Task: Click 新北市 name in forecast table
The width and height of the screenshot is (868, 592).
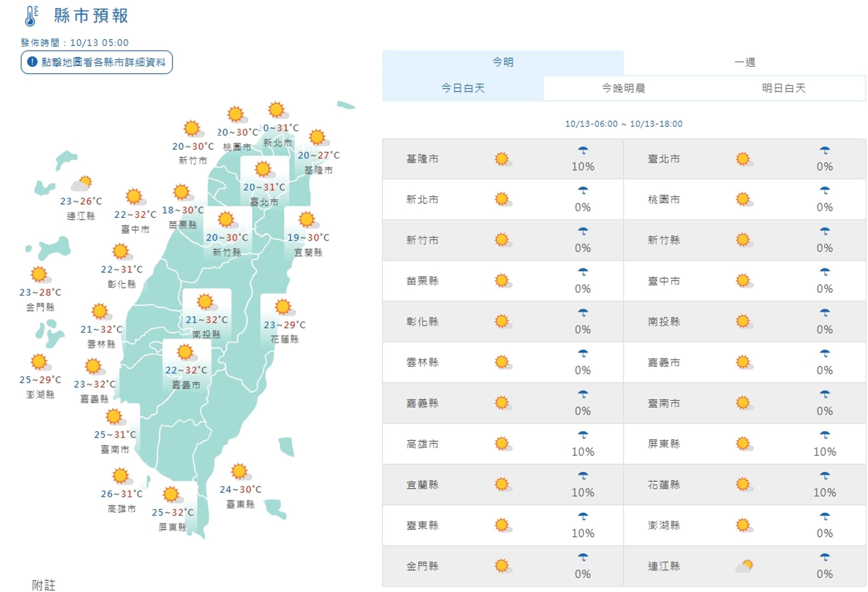Action: coord(422,200)
